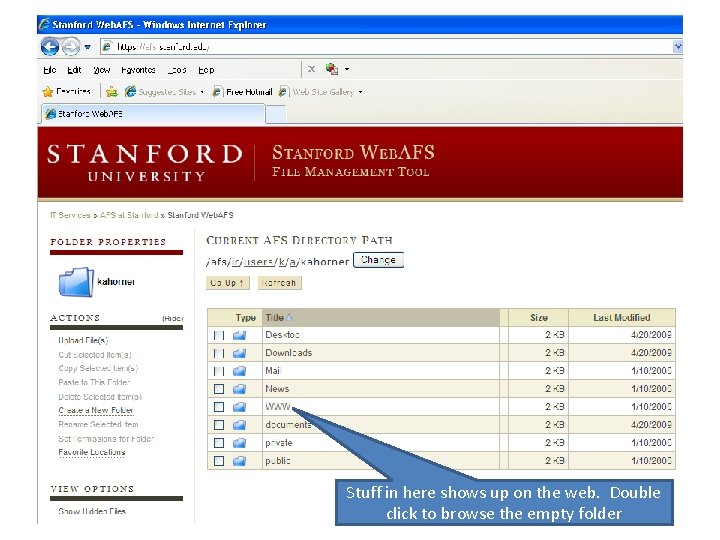
Task: Click the Go Up button
Action: point(227,283)
